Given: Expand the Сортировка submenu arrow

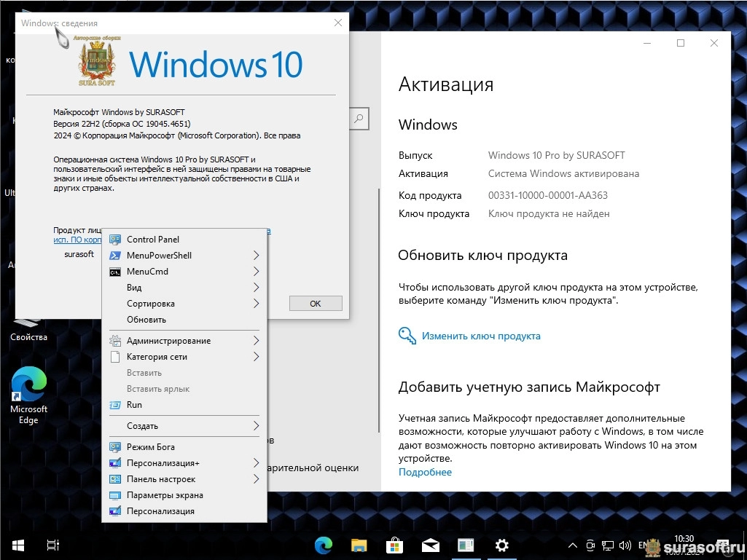Looking at the screenshot, I should 257,304.
